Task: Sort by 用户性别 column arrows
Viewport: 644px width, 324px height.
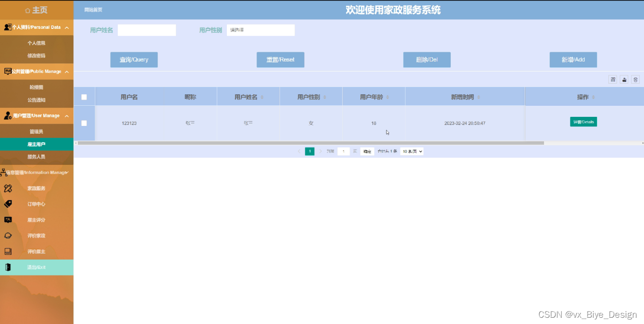Action: click(324, 97)
